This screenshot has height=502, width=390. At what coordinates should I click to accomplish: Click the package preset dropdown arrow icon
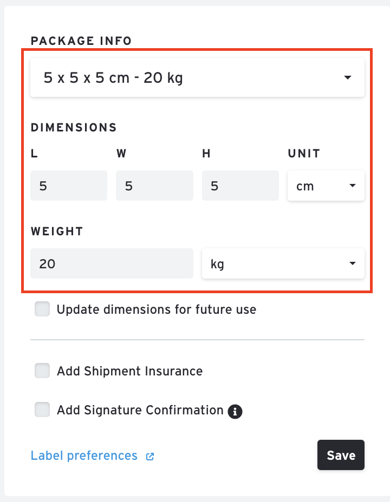tap(348, 78)
